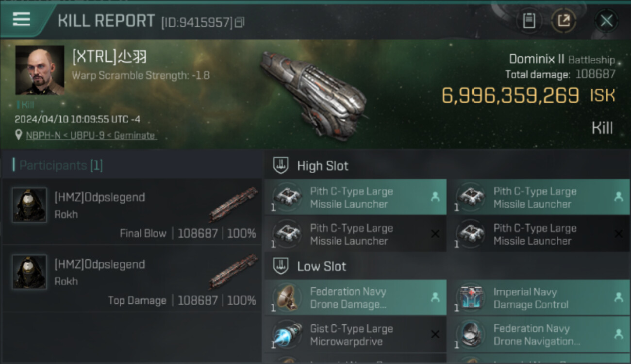This screenshot has height=364, width=631.
Task: Open the hamburger menu icon
Action: [21, 19]
